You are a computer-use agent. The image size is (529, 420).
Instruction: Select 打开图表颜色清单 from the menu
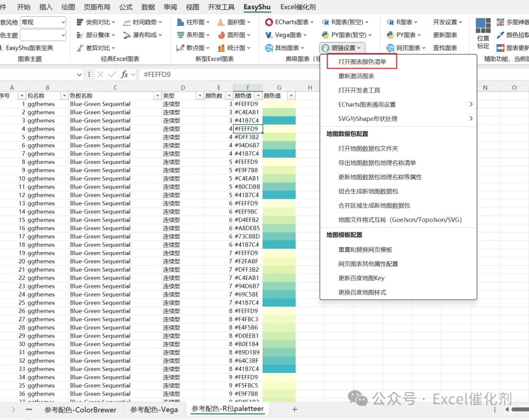362,62
